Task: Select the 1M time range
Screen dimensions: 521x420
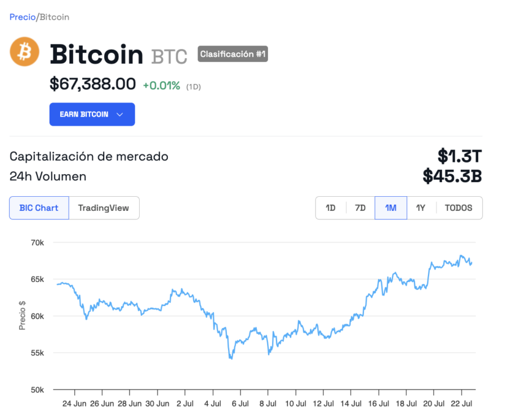Action: pyautogui.click(x=390, y=208)
